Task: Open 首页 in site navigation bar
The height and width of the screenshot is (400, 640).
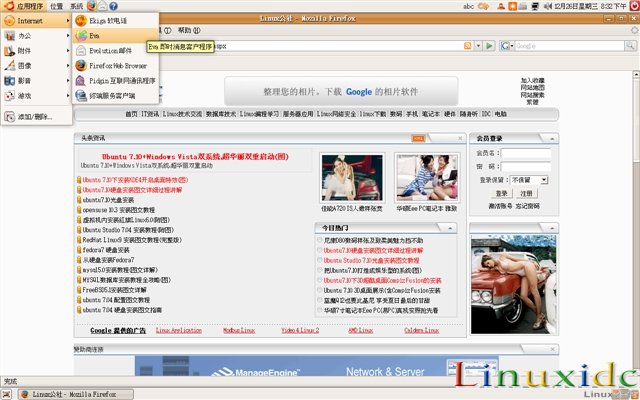Action: (x=131, y=114)
